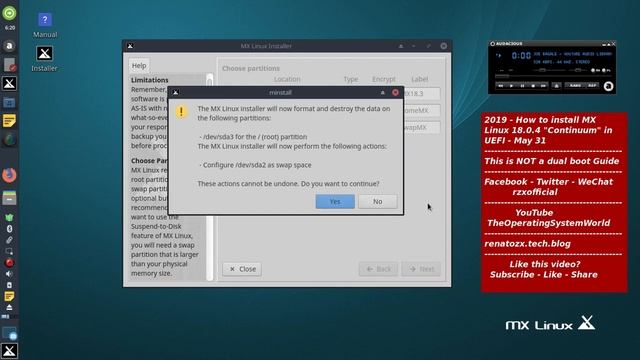The image size is (640, 360).
Task: Click the Next button in installer
Action: click(421, 269)
